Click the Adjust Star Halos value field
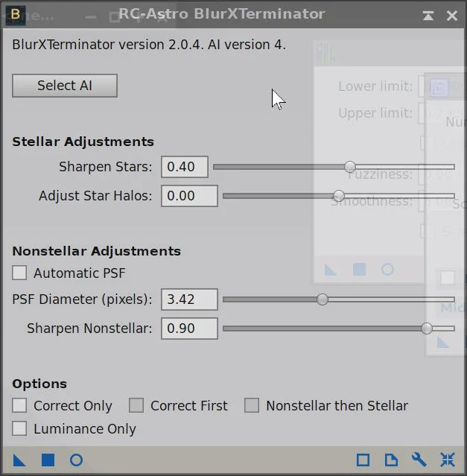Viewport: 467px width, 476px height. [x=189, y=196]
